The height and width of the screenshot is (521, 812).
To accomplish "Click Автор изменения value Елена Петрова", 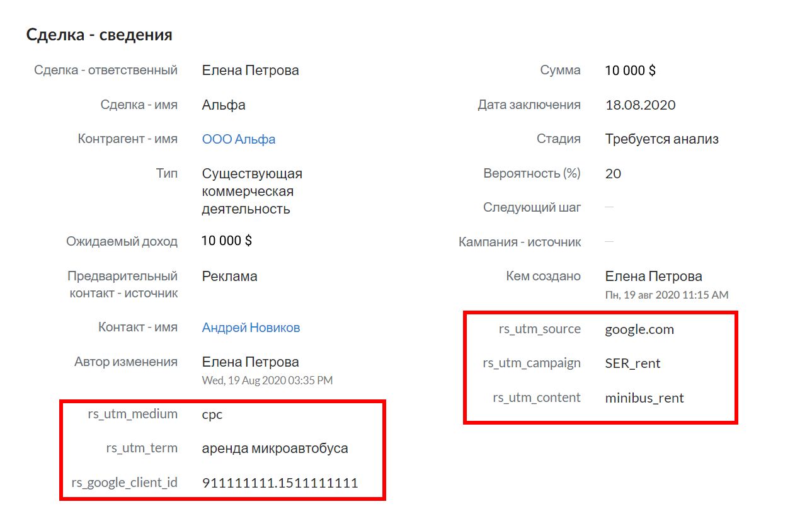I will (x=250, y=362).
